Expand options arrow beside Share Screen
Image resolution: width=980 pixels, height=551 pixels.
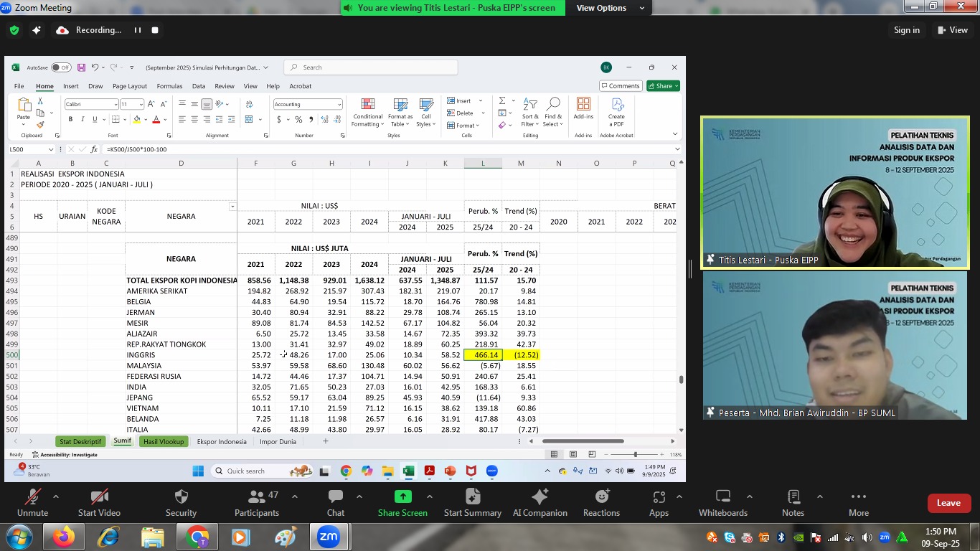pos(429,496)
